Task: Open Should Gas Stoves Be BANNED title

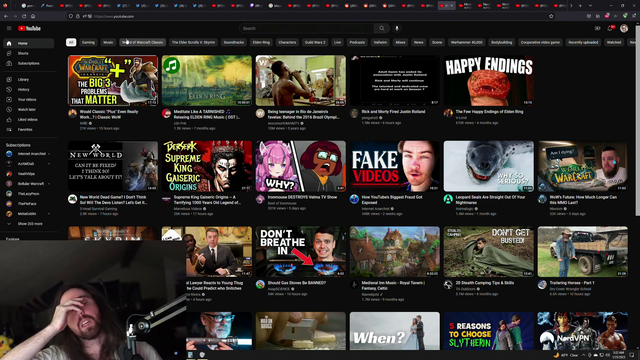Action: [297, 283]
